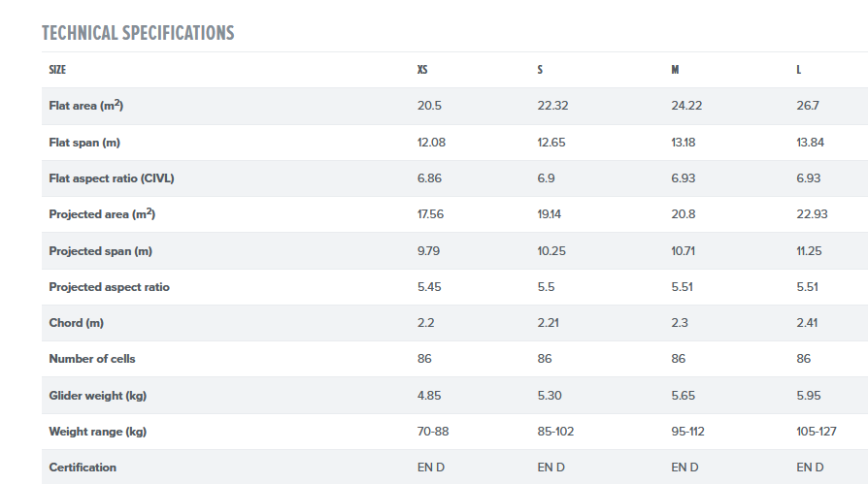Select the Number of cells row label
The height and width of the screenshot is (484, 868).
(x=92, y=359)
